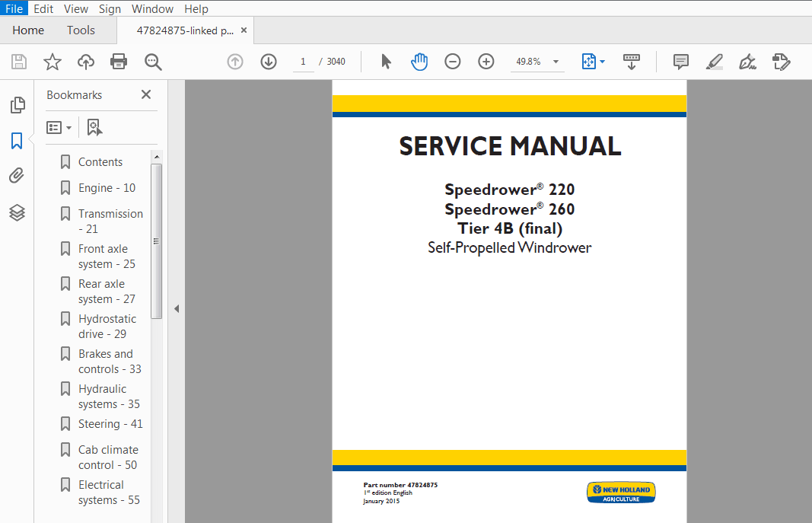Toggle the Layers panel sidebar icon
The image size is (812, 523).
tap(17, 212)
